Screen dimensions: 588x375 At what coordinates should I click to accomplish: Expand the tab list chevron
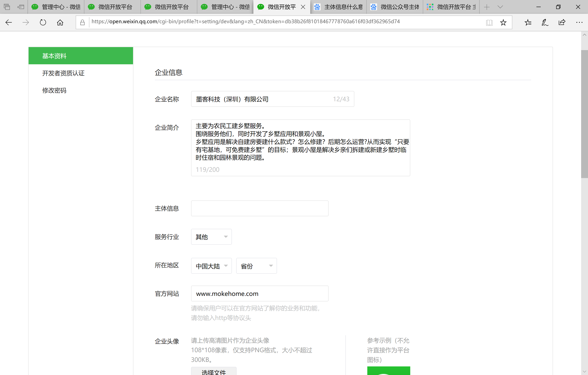click(x=500, y=7)
